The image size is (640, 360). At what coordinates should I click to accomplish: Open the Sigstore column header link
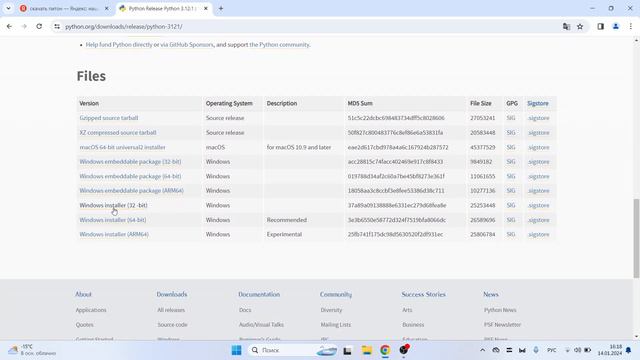click(x=538, y=103)
